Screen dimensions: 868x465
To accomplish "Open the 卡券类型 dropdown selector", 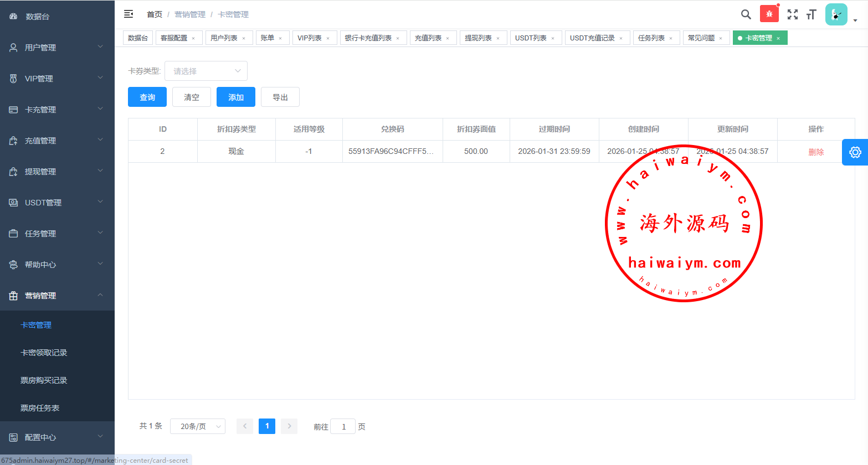I will click(206, 71).
